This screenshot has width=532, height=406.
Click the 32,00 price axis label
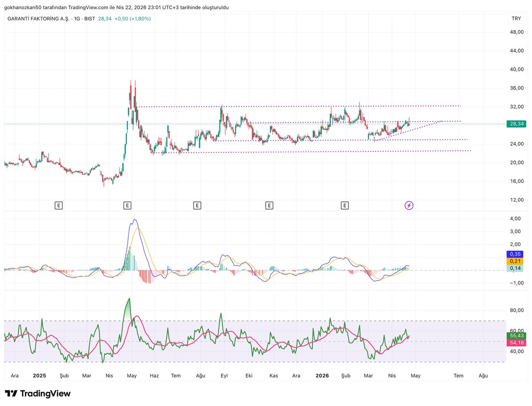pos(517,106)
